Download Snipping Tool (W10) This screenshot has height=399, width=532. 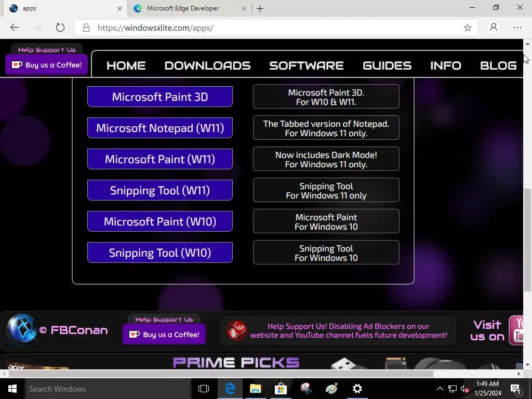click(160, 253)
